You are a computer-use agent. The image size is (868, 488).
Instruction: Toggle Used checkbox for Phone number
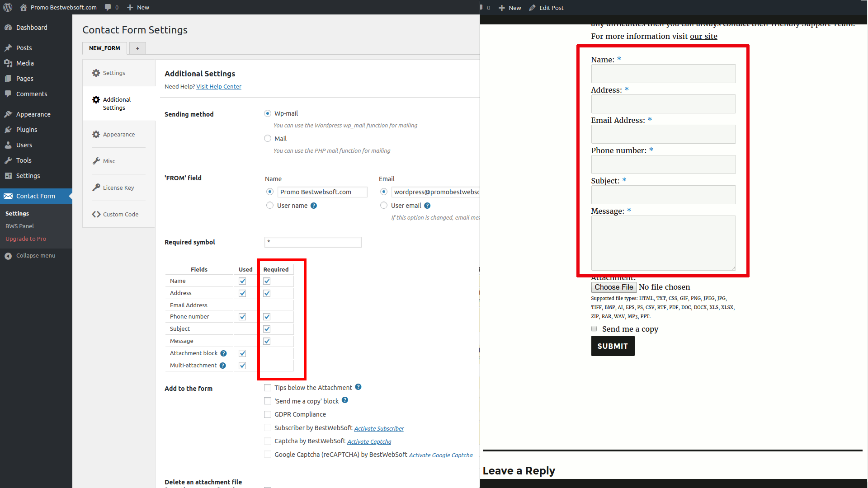pyautogui.click(x=242, y=317)
